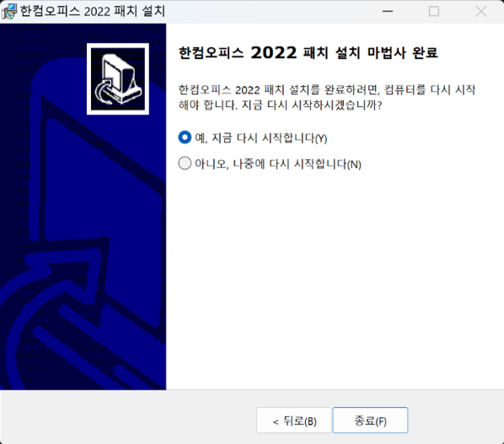Click the '한컴오피스 2022 패치 설치' title bar text
504x444 pixels.
[x=93, y=11]
